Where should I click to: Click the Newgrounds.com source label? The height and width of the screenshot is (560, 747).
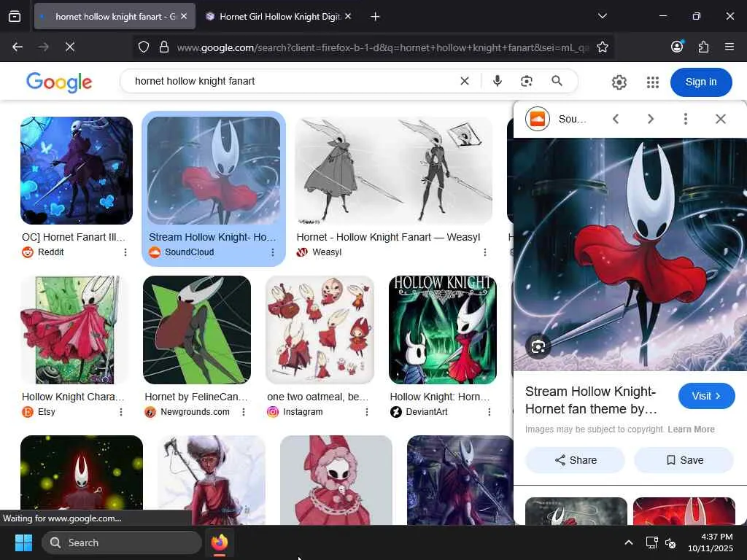(x=195, y=412)
